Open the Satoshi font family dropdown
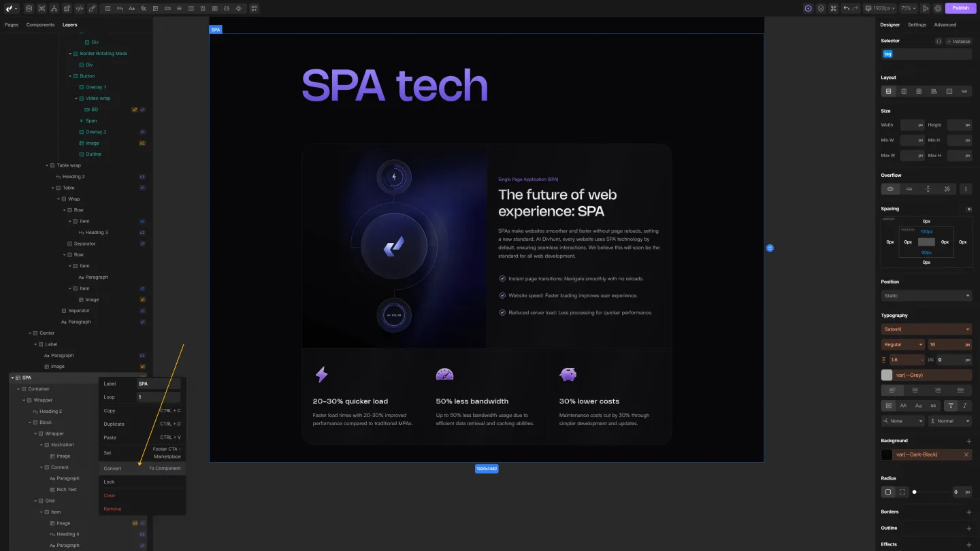This screenshot has height=551, width=980. pos(926,329)
